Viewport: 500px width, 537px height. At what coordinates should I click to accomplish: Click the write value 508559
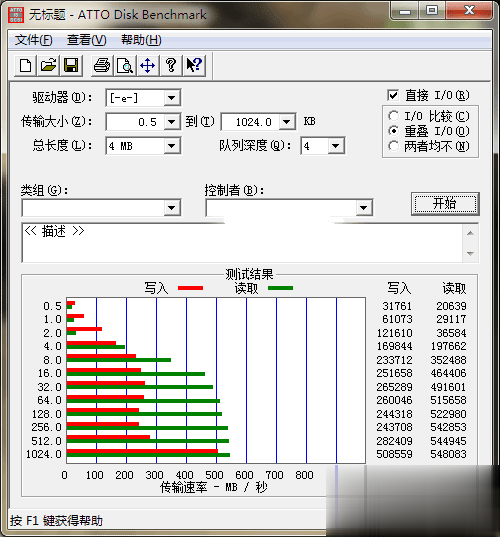click(x=394, y=454)
